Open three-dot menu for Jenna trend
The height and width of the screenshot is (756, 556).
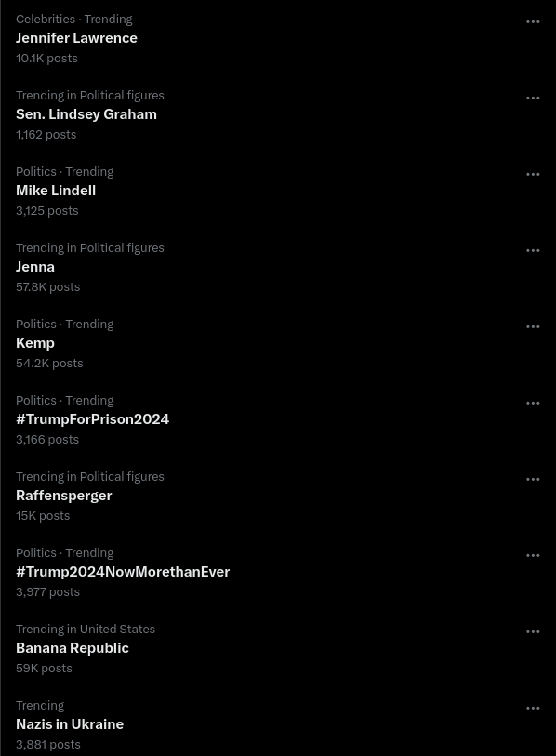click(533, 250)
